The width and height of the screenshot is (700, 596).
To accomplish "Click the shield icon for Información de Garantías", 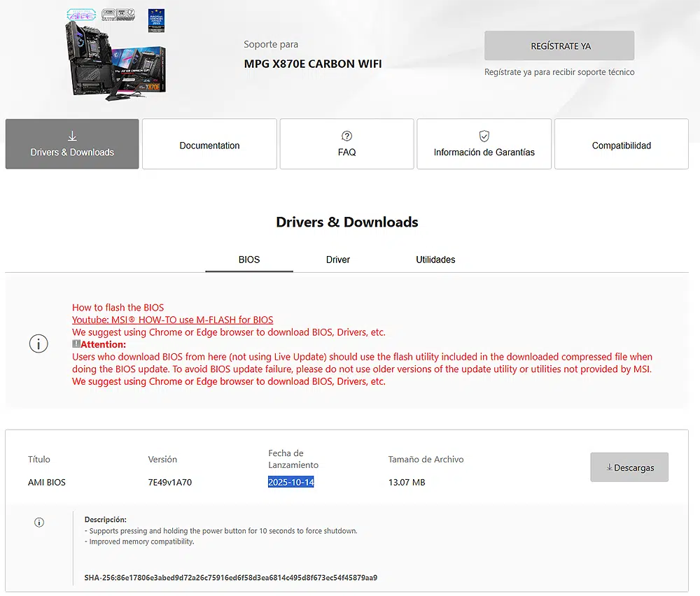I will (x=484, y=136).
